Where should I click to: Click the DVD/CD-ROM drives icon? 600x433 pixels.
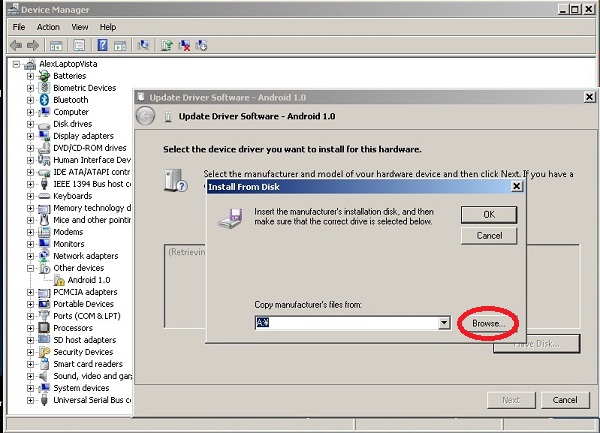44,148
